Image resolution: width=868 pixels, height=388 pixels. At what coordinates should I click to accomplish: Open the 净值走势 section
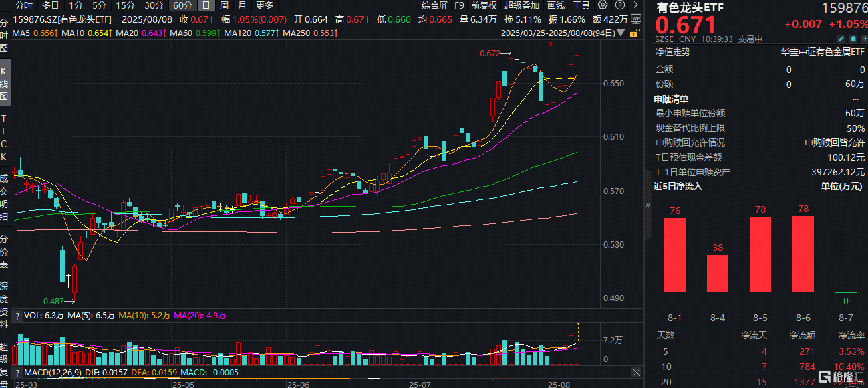coord(672,51)
